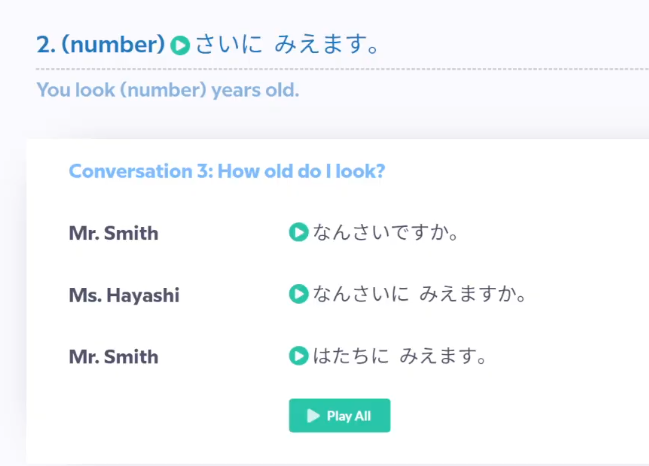The width and height of the screenshot is (649, 466).
Task: Play audio for はたちに みえます line
Action: (x=297, y=355)
